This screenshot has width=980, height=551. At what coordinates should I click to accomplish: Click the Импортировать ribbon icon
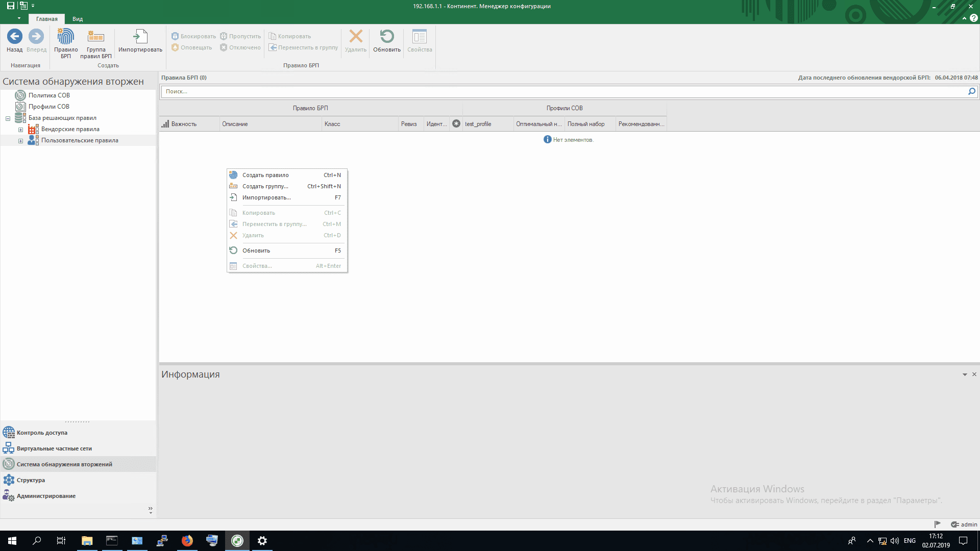point(140,37)
